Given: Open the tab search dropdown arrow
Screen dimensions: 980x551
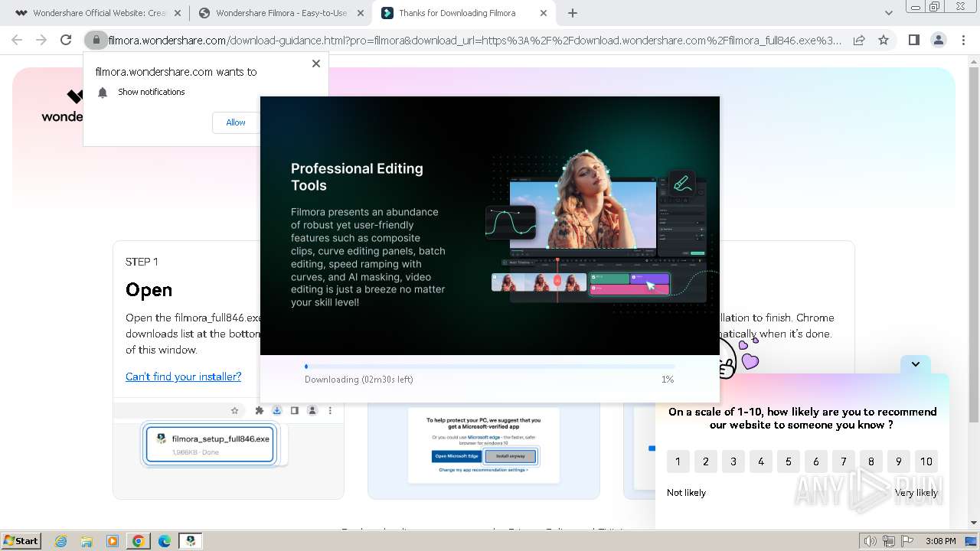Looking at the screenshot, I should [x=888, y=13].
